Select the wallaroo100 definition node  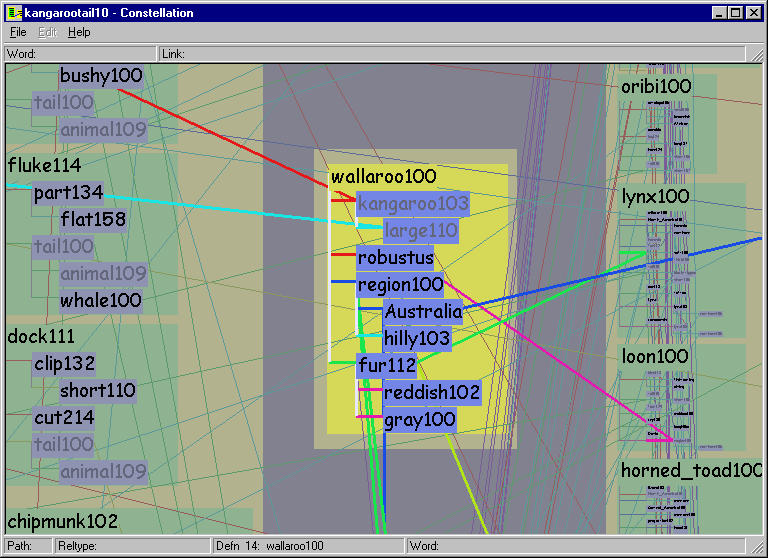click(383, 177)
